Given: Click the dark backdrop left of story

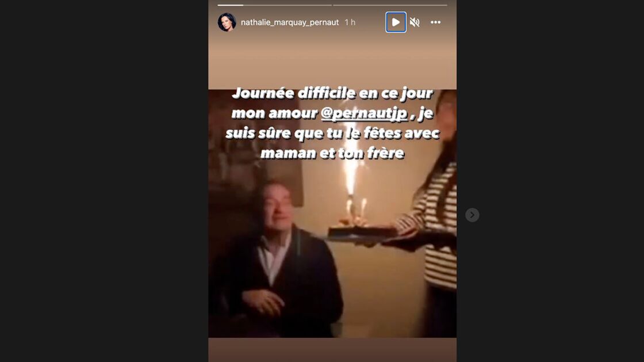Looking at the screenshot, I should [x=104, y=181].
